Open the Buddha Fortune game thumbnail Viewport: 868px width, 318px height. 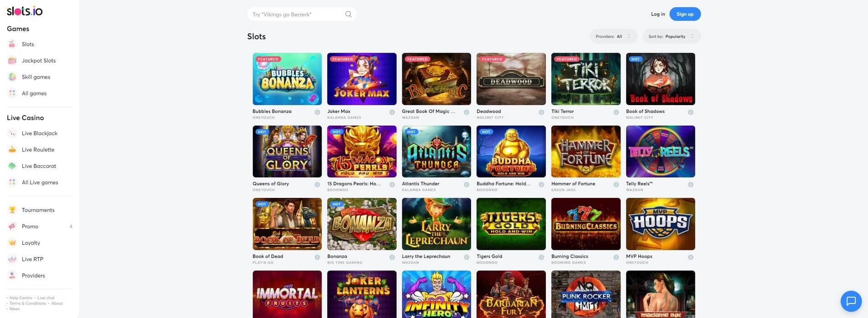tap(511, 151)
